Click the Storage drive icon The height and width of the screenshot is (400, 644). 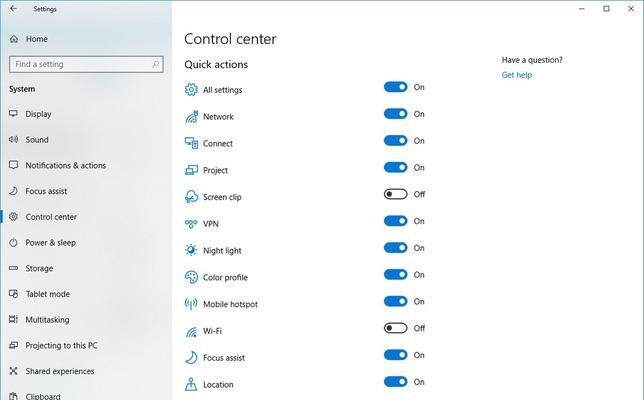pos(14,268)
